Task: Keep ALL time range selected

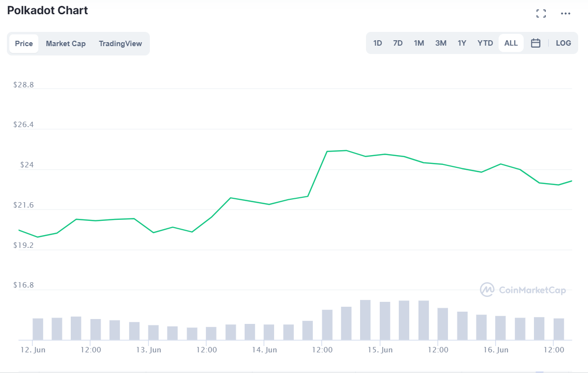Action: 510,43
